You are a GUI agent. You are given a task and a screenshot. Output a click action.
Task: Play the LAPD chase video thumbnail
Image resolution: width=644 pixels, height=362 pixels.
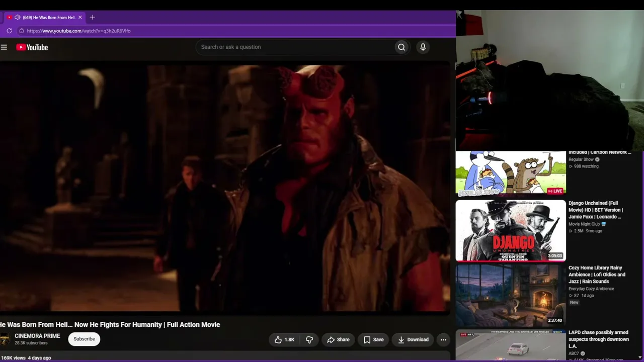click(511, 345)
